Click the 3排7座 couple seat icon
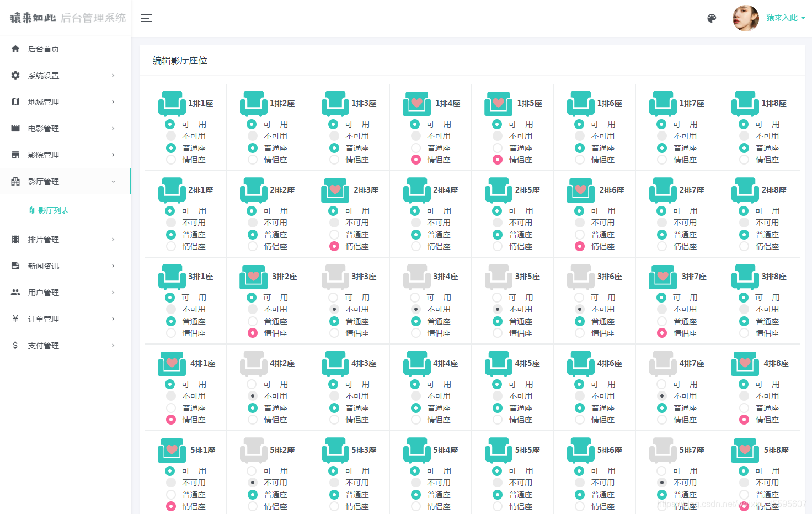 point(663,277)
